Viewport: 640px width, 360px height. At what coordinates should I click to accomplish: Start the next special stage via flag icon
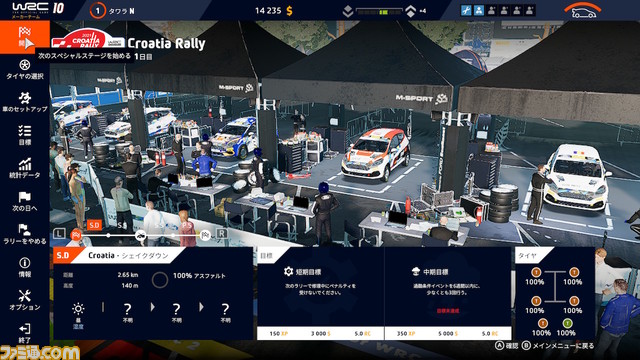24,37
